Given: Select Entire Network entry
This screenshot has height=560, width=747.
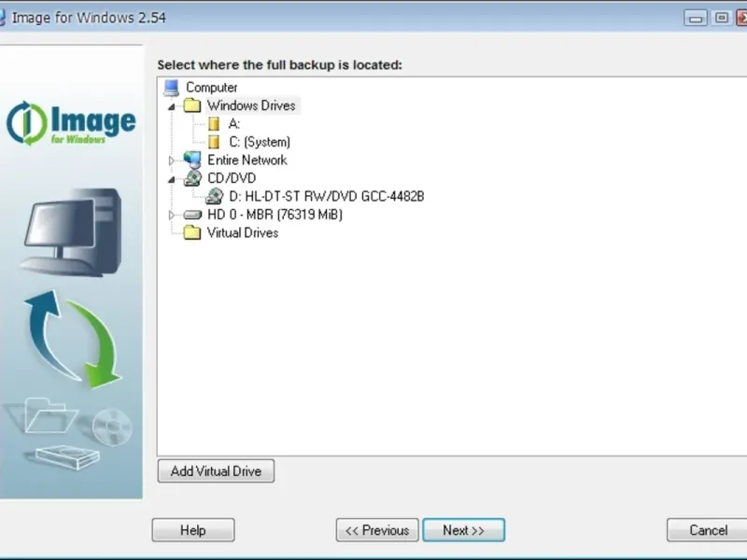Looking at the screenshot, I should point(247,160).
